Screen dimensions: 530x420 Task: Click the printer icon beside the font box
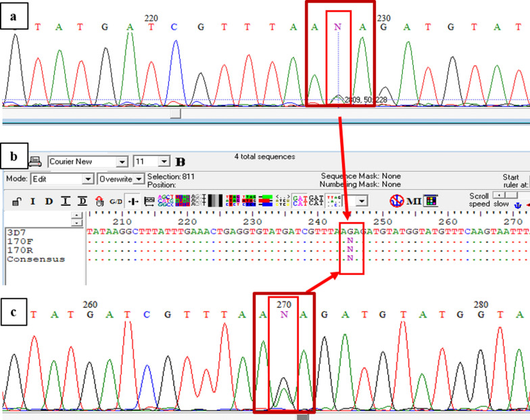coord(34,162)
